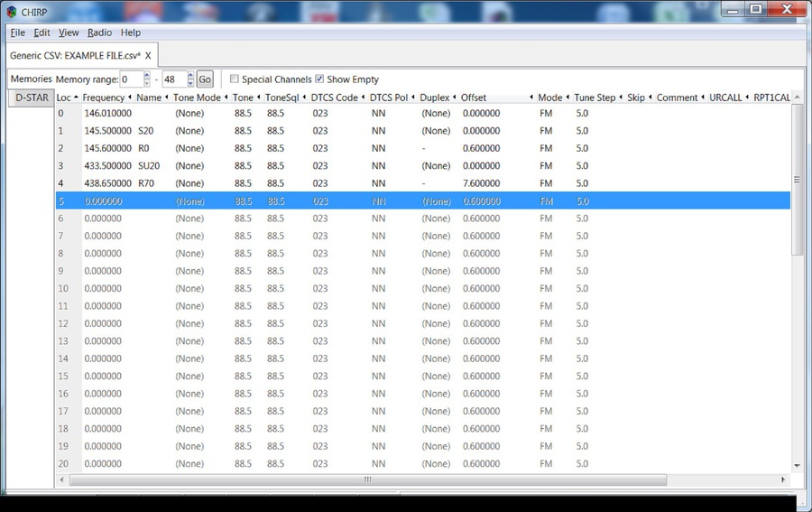Click the memory range start input field
This screenshot has height=512, width=812.
(x=131, y=79)
